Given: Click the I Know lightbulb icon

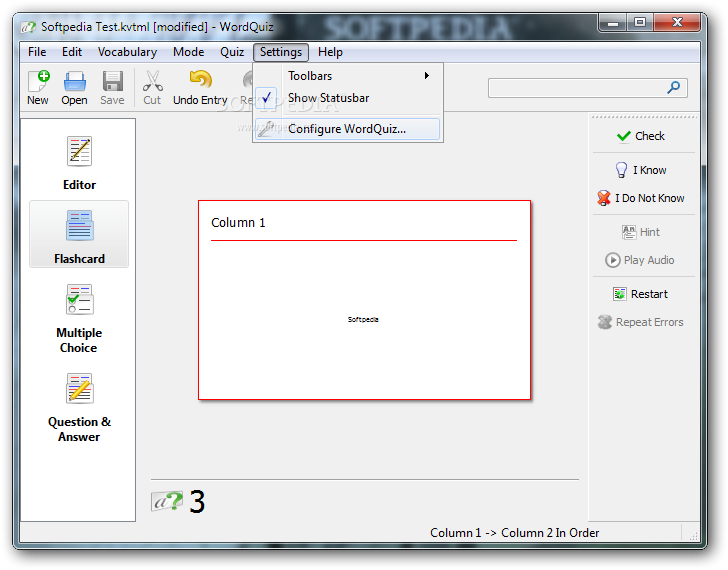Looking at the screenshot, I should (x=621, y=170).
